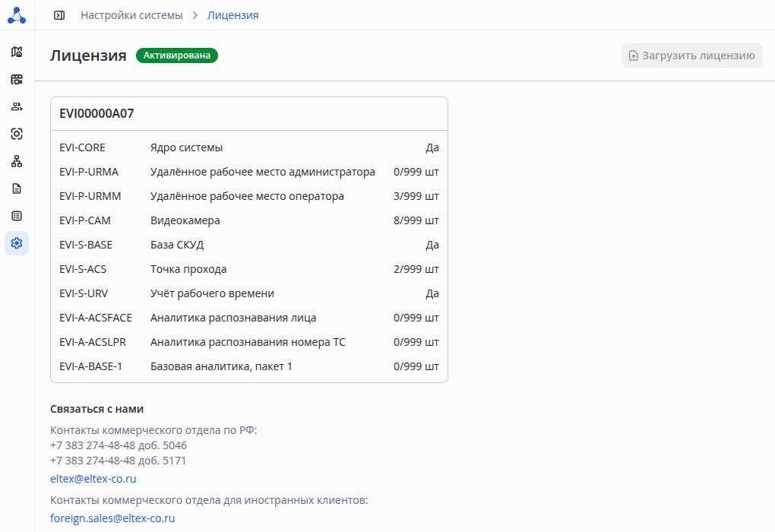The height and width of the screenshot is (532, 775).
Task: Open the video wall grid sidebar icon
Action: click(17, 79)
